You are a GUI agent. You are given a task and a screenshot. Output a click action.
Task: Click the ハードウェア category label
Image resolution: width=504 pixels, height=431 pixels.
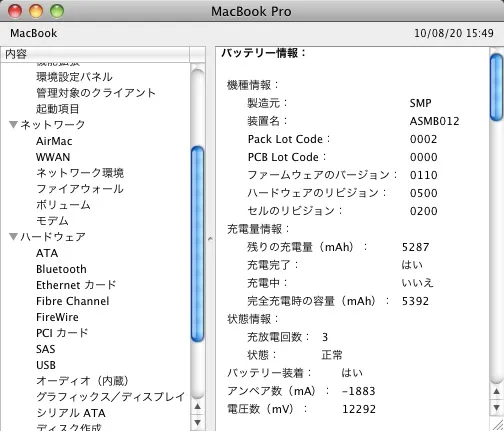pyautogui.click(x=53, y=237)
